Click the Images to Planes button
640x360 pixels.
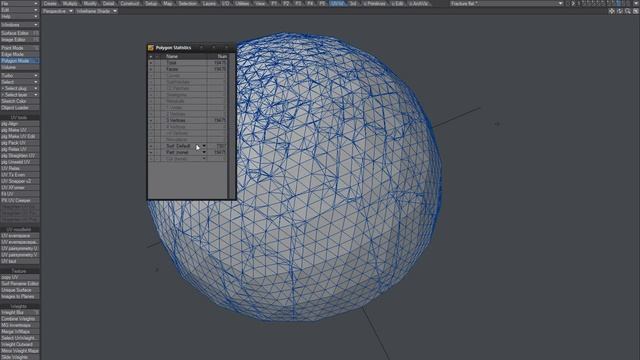click(20, 297)
